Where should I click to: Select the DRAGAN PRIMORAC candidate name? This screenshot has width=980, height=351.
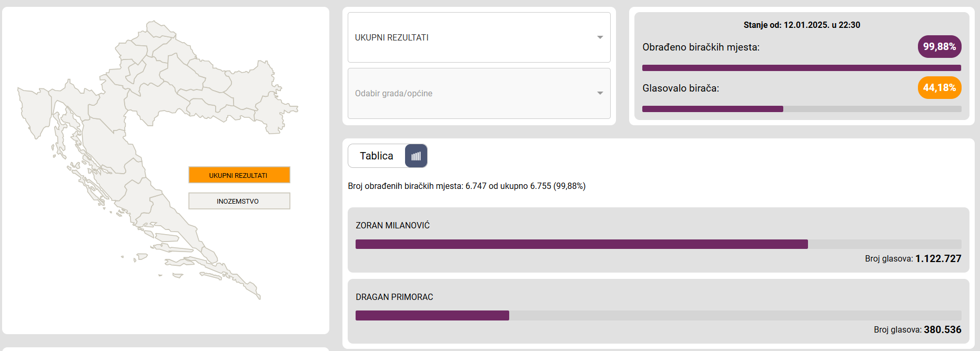pyautogui.click(x=394, y=297)
